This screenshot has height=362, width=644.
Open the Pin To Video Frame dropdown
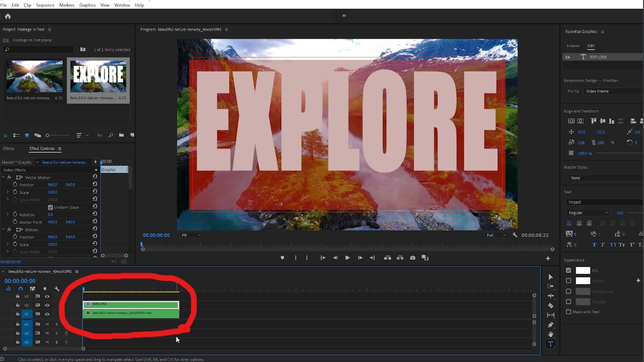[x=613, y=91]
